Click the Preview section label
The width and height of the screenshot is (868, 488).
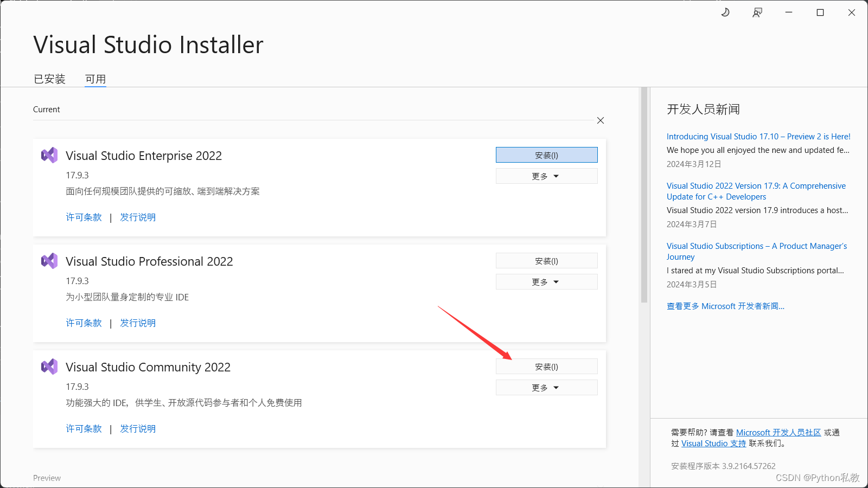tap(47, 478)
